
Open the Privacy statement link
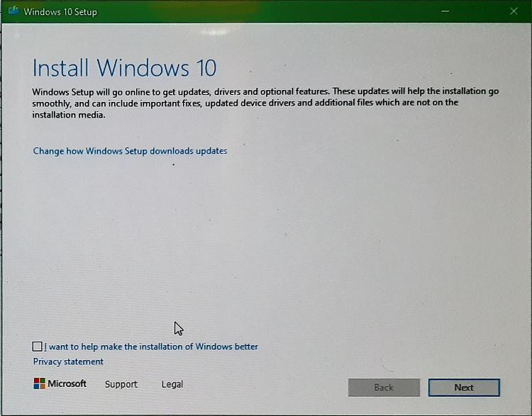[68, 361]
